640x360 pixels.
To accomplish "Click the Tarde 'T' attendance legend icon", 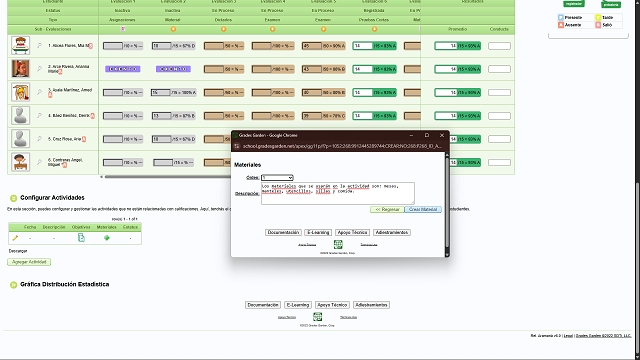I will (x=598, y=18).
